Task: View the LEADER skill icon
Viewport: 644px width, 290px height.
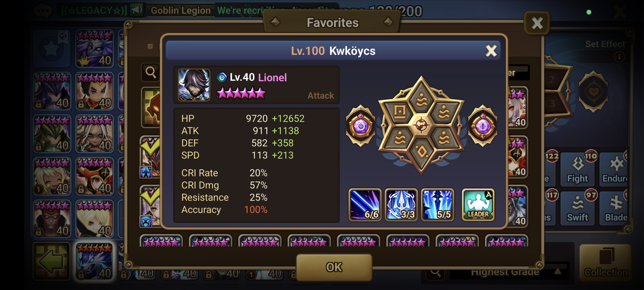Action: (478, 204)
